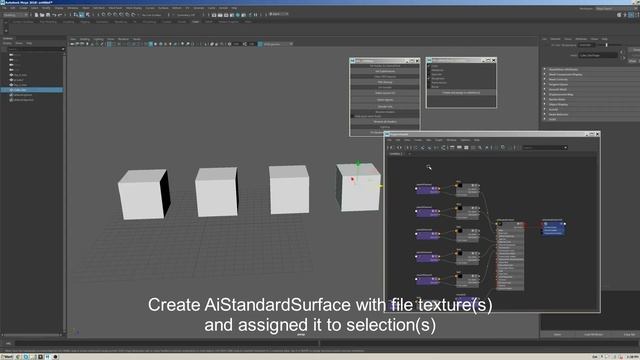The height and width of the screenshot is (360, 640).
Task: Select by hierarchy mode icon
Action: pos(76,15)
